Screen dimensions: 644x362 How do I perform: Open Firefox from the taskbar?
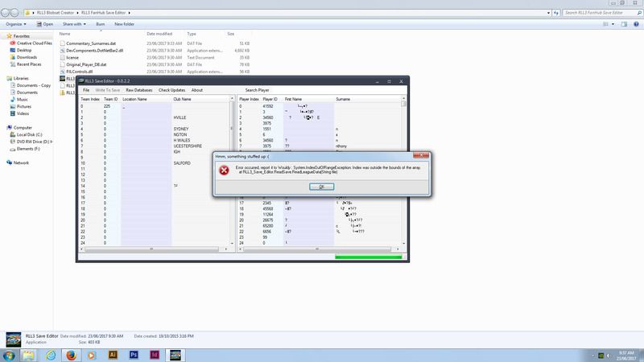(x=72, y=355)
